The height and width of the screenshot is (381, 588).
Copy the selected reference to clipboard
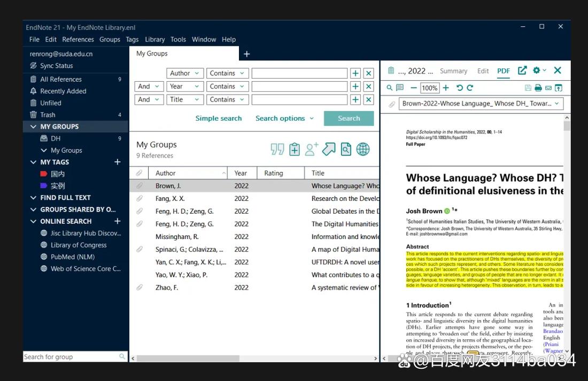coord(295,149)
